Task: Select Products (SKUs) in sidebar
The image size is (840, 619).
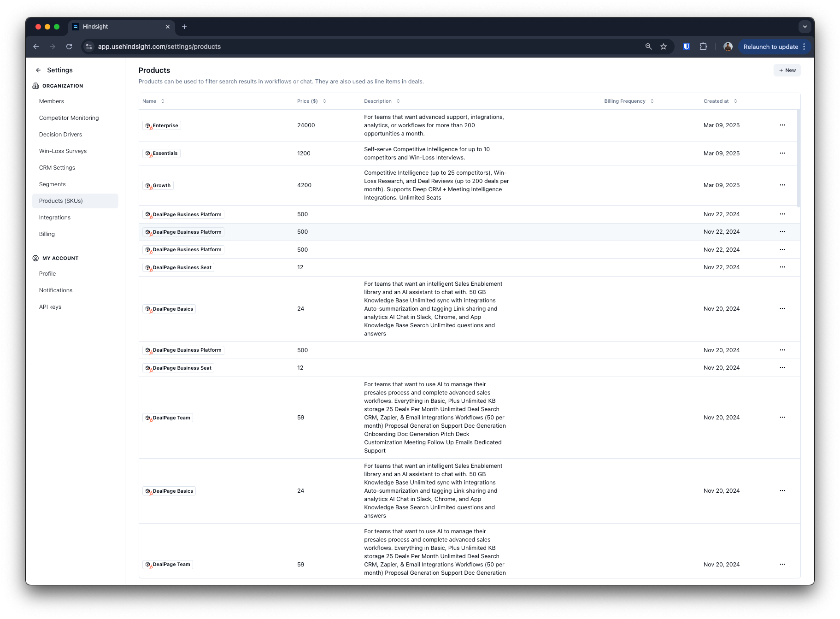Action: pos(75,201)
